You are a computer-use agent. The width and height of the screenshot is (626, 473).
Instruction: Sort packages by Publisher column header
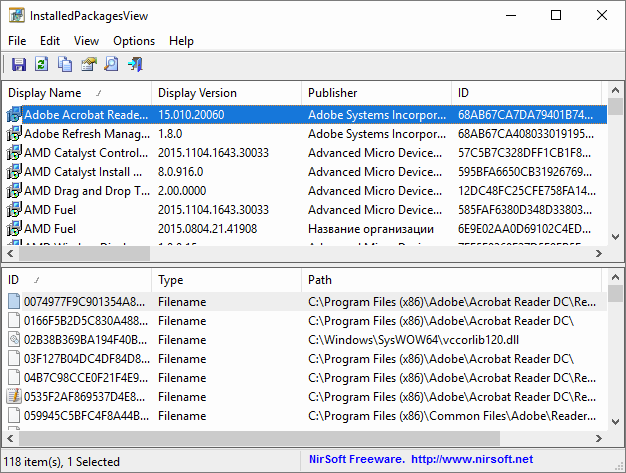pyautogui.click(x=375, y=93)
